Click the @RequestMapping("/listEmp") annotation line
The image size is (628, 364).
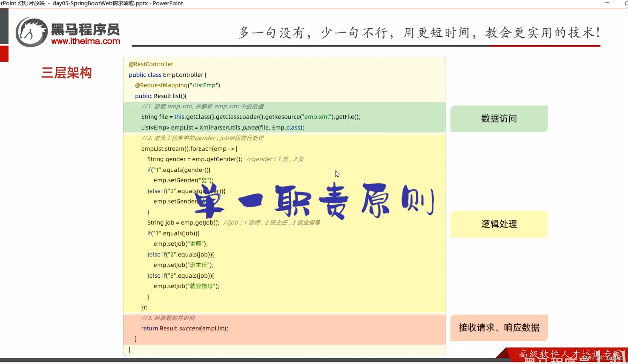tap(177, 85)
